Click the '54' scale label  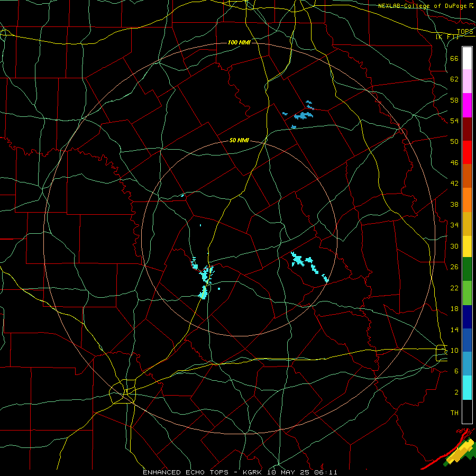pos(454,121)
